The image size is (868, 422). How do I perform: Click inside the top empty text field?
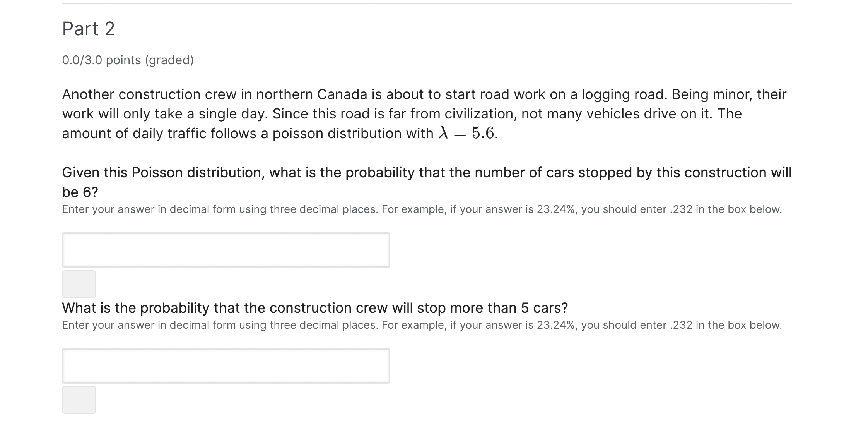pos(226,250)
